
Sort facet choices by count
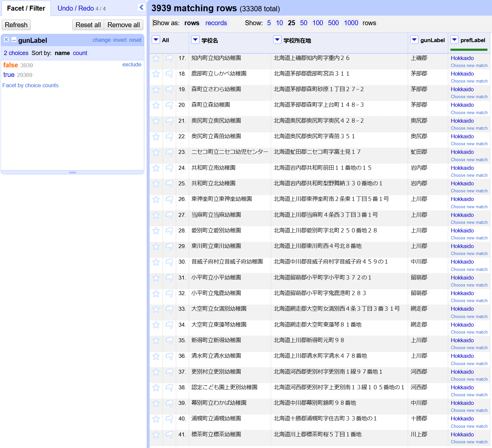(x=80, y=53)
